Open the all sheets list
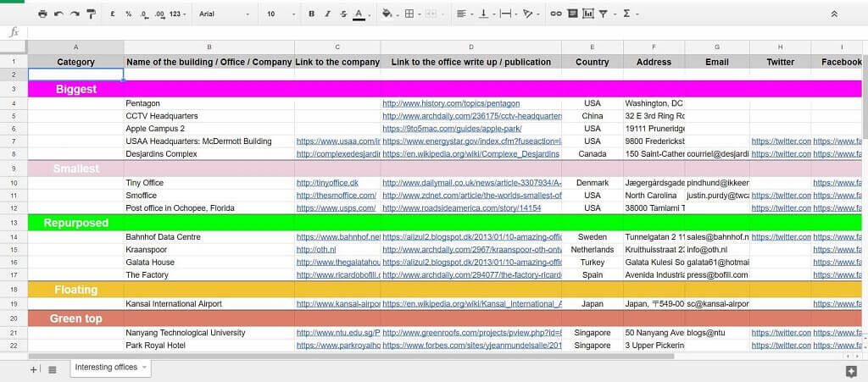This screenshot has height=382, width=868. click(x=52, y=369)
